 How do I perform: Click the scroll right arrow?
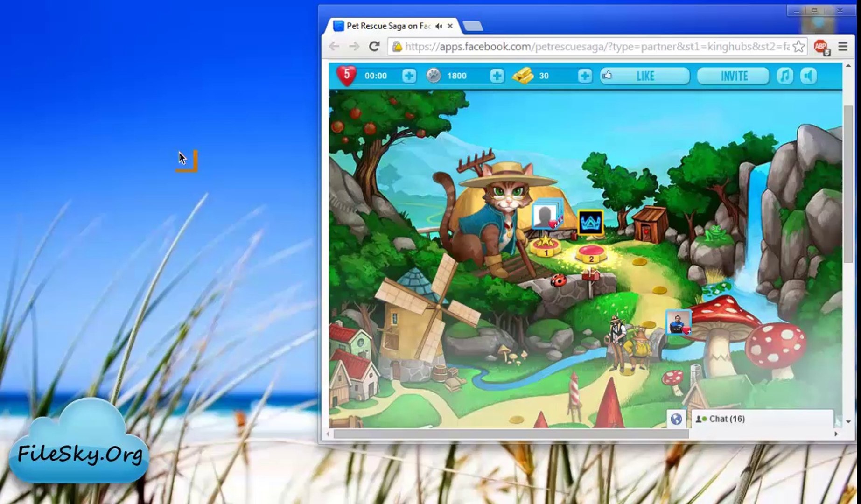836,434
